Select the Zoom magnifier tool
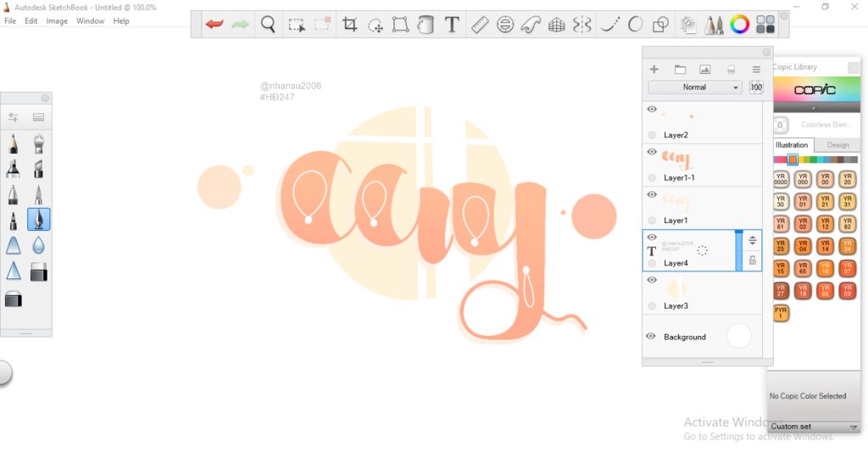 (x=268, y=25)
